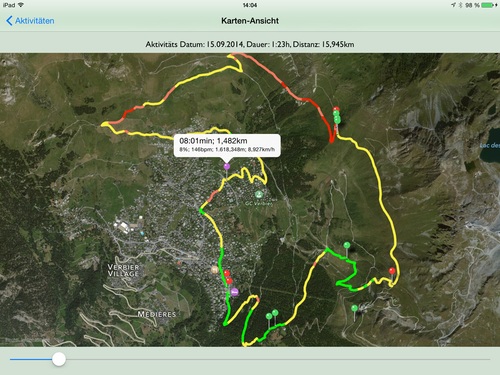Tap the Médières map label
The width and height of the screenshot is (500, 375).
[157, 314]
